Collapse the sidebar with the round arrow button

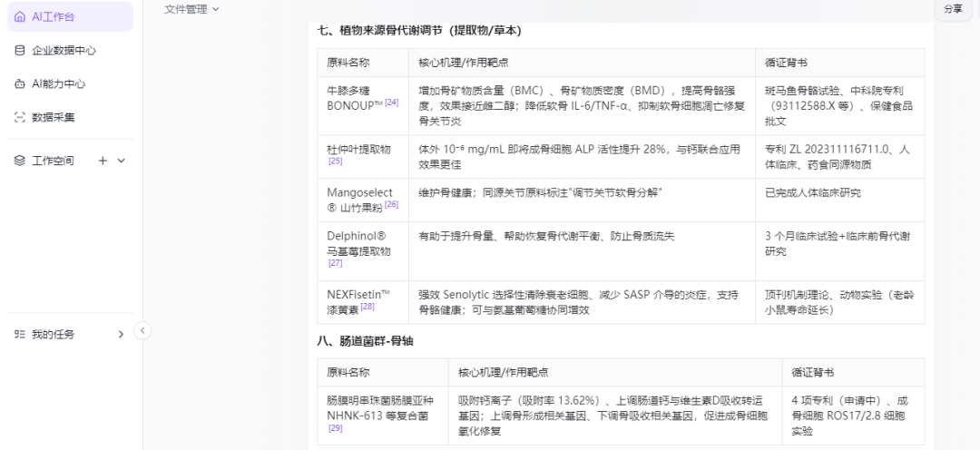(x=142, y=330)
